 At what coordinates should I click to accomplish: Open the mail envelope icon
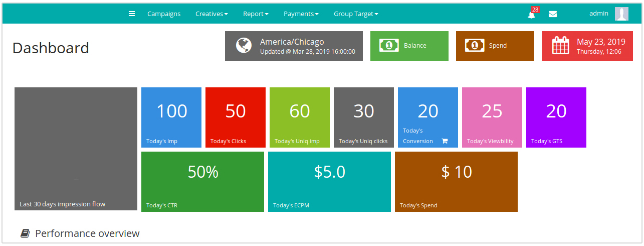point(553,14)
